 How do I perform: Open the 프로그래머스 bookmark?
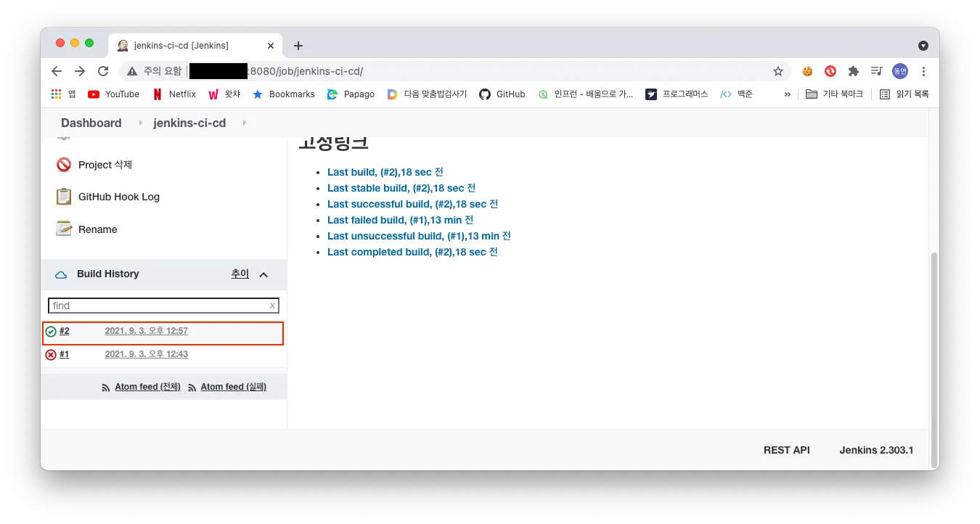[x=677, y=94]
